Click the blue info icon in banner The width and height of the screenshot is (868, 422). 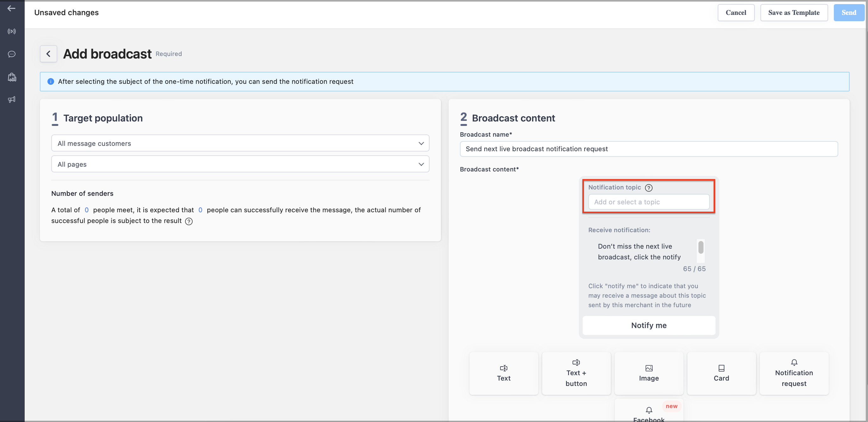[x=51, y=82]
